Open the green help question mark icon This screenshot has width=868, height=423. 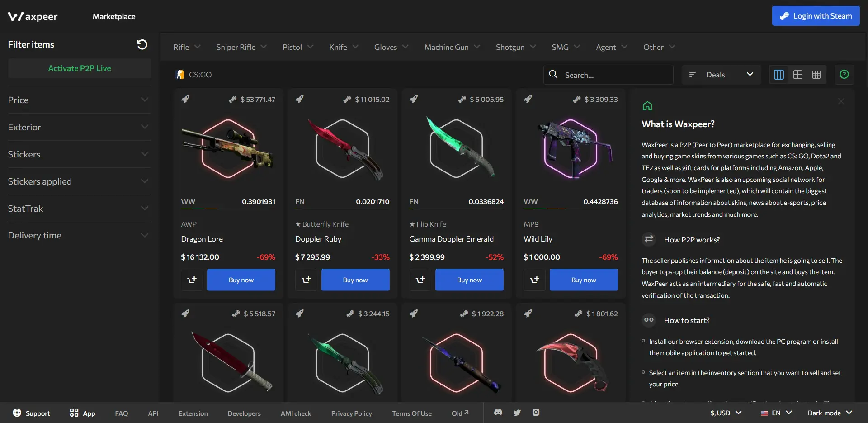click(x=844, y=74)
